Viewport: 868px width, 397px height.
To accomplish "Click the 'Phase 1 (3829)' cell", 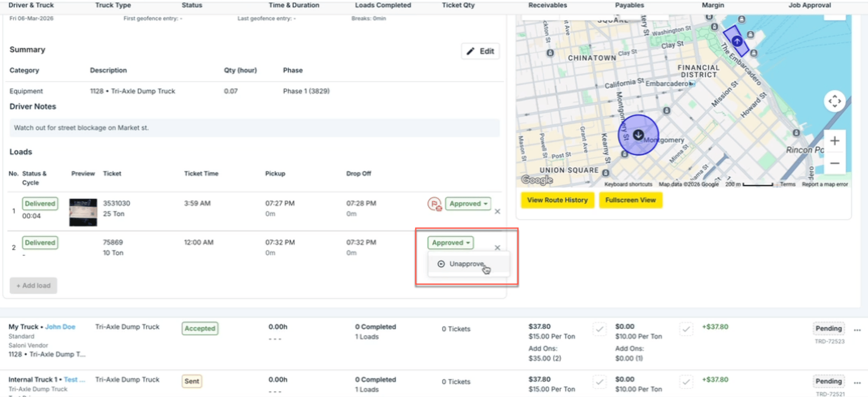I will pos(306,91).
